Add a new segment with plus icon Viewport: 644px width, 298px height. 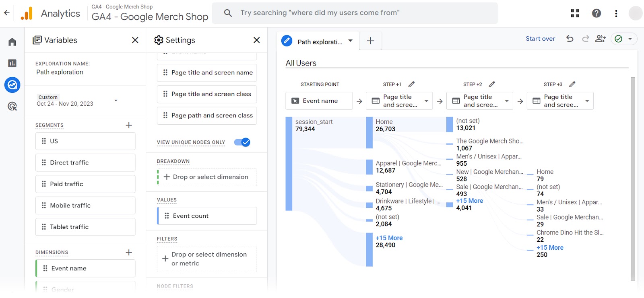pos(129,125)
